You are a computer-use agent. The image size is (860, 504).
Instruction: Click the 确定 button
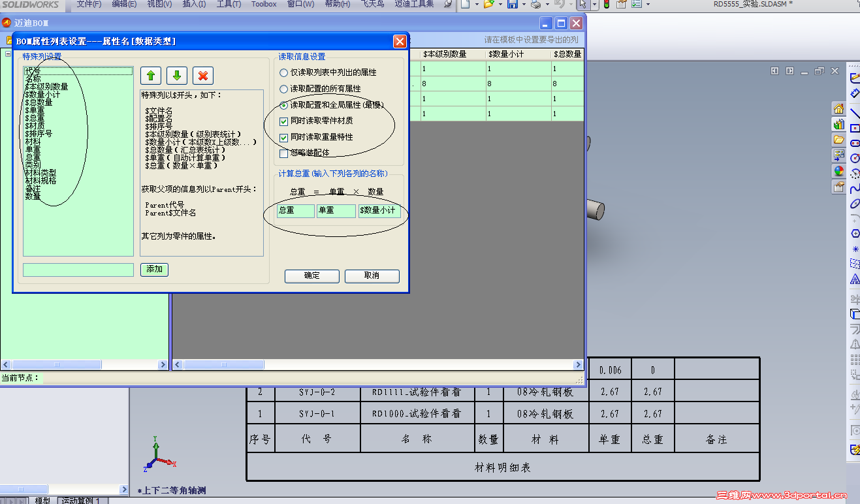pos(311,276)
